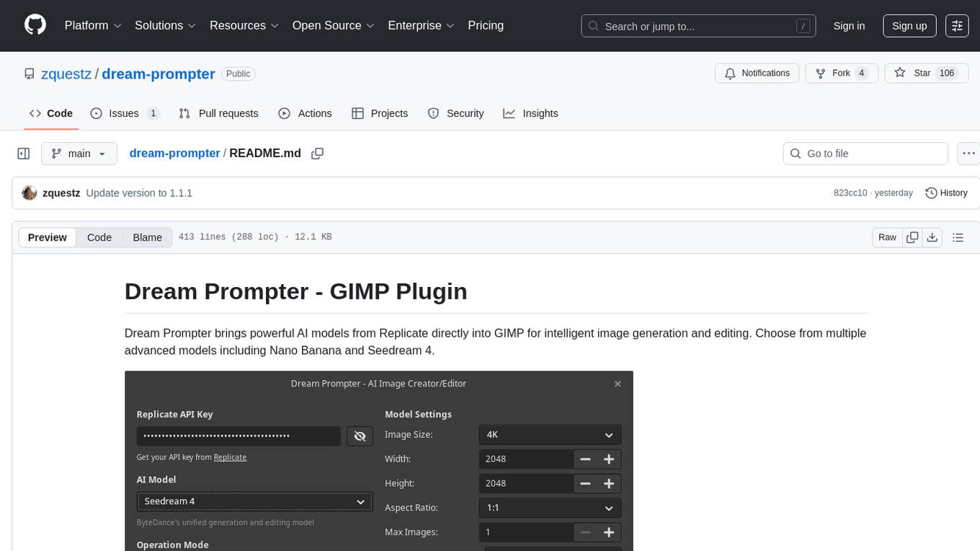Switch to the Projects tab

coord(380,113)
